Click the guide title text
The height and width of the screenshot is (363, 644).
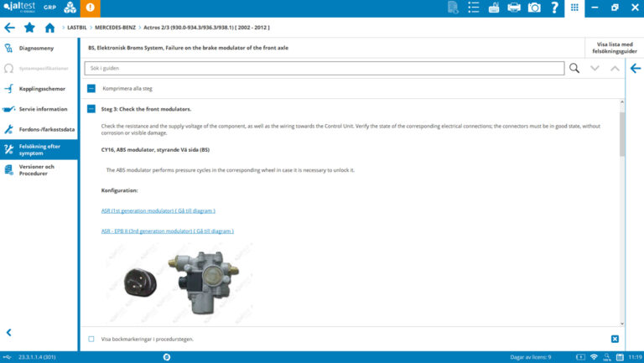[188, 48]
